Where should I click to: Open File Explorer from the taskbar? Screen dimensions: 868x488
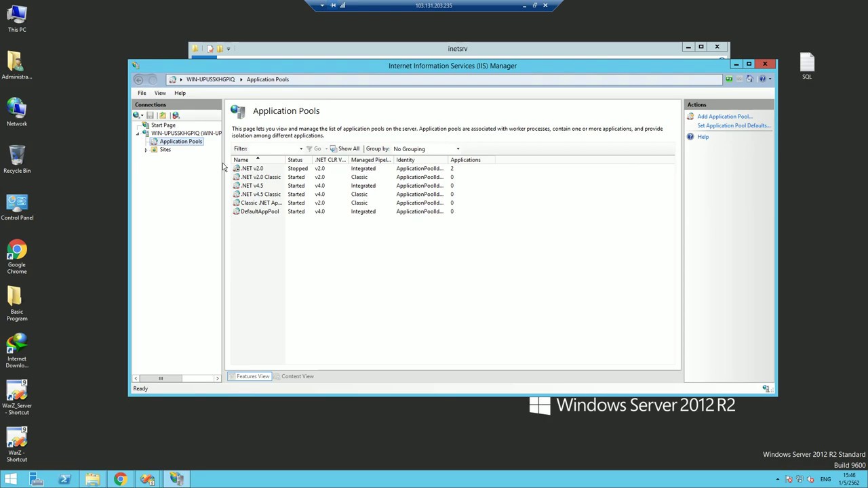click(x=92, y=479)
